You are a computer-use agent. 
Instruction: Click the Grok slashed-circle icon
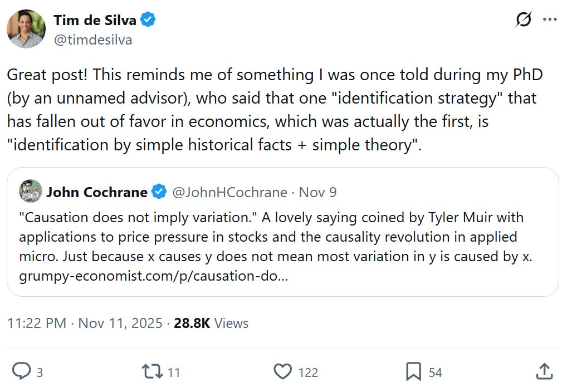(524, 19)
